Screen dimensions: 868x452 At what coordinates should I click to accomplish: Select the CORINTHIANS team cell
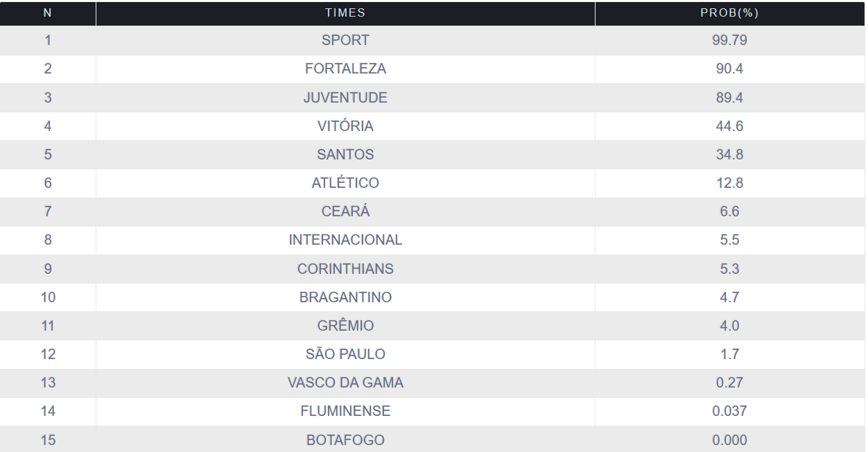coord(345,269)
